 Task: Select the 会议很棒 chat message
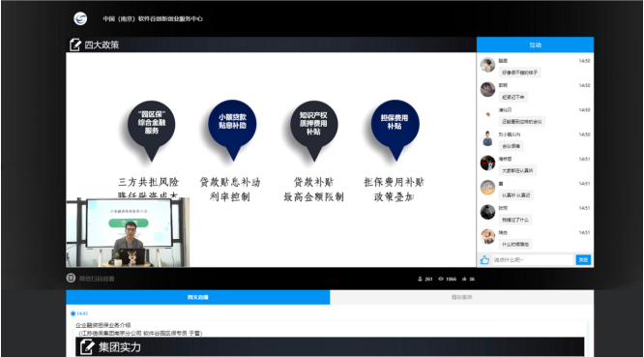click(x=511, y=146)
